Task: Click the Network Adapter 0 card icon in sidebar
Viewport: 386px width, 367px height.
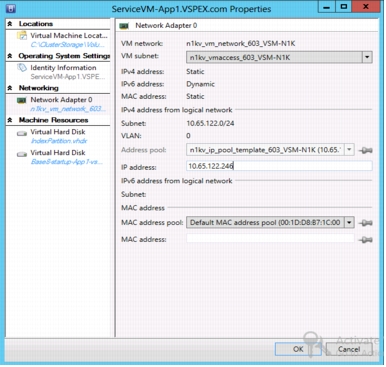Action: tap(22, 100)
